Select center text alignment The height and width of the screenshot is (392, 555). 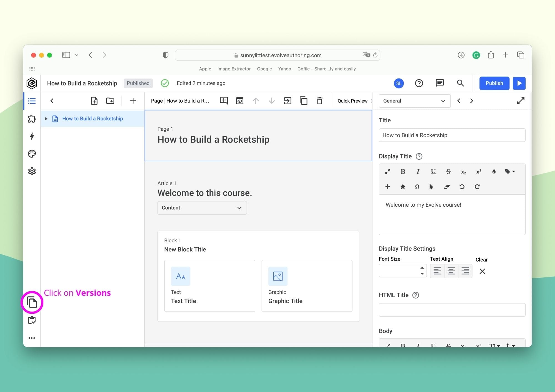[x=451, y=271]
